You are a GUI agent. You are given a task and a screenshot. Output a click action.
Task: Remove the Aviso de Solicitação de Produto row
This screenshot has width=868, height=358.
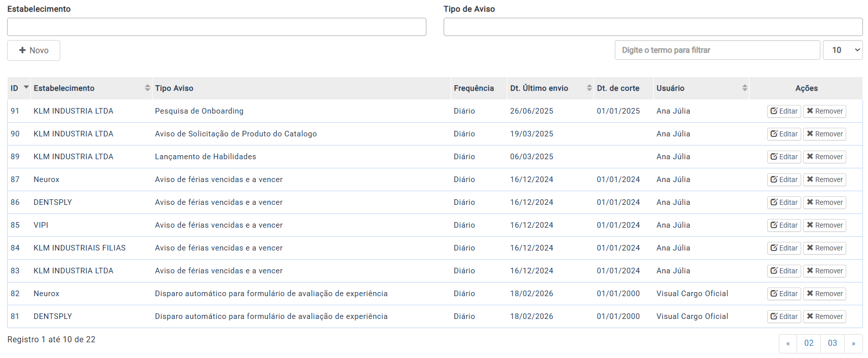click(x=824, y=134)
